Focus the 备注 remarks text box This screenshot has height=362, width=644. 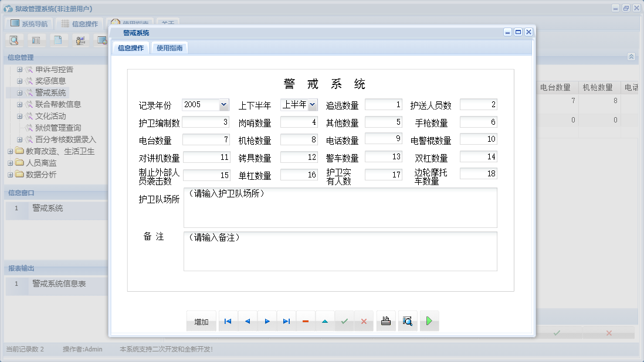(340, 251)
